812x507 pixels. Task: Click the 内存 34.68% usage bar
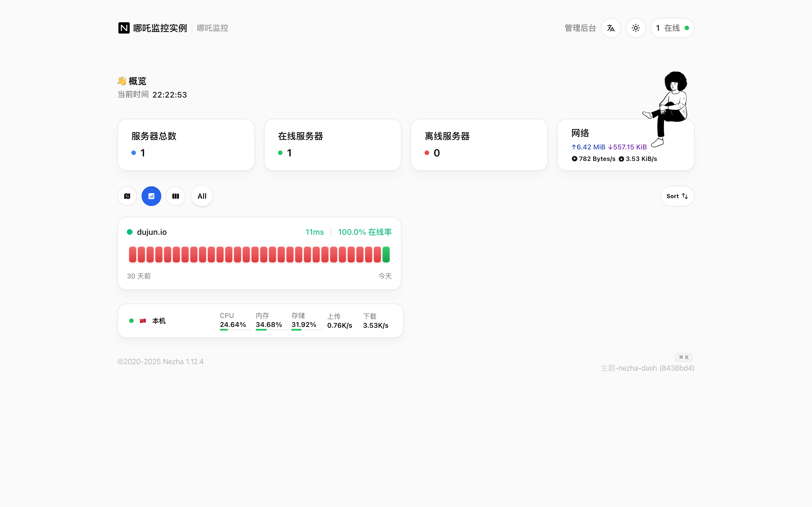pyautogui.click(x=271, y=330)
